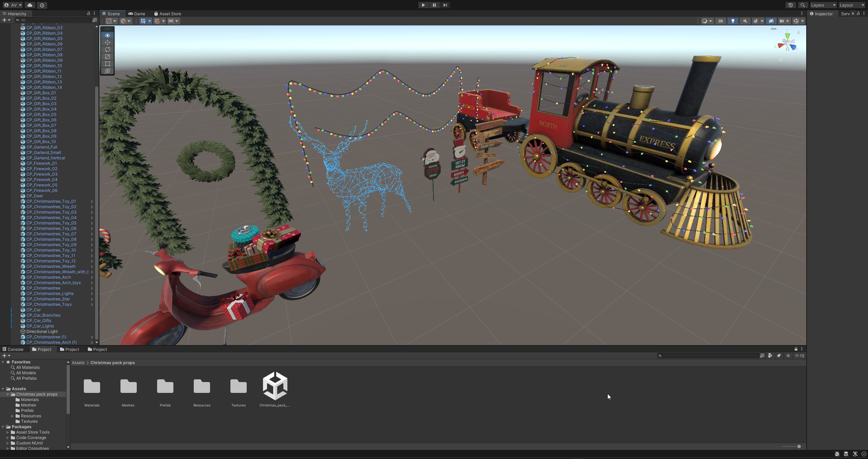Open the Layers dropdown
This screenshot has width=868, height=459.
[x=823, y=5]
